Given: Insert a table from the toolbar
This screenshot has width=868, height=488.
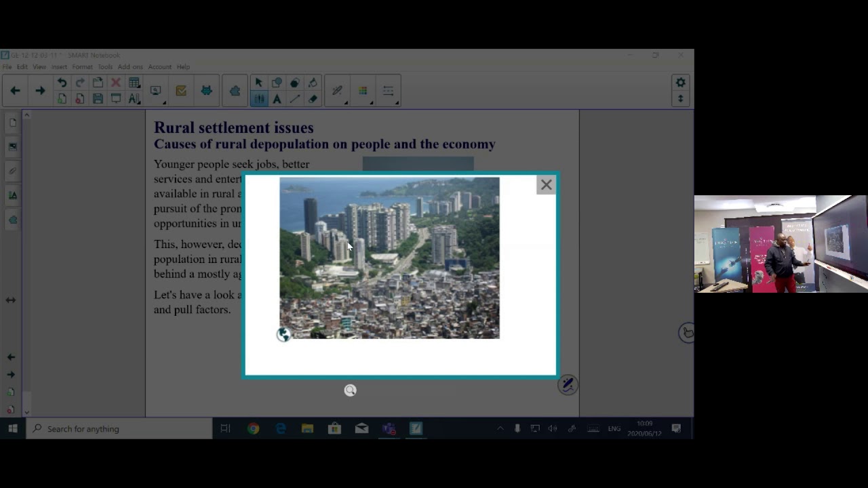Looking at the screenshot, I should (134, 83).
